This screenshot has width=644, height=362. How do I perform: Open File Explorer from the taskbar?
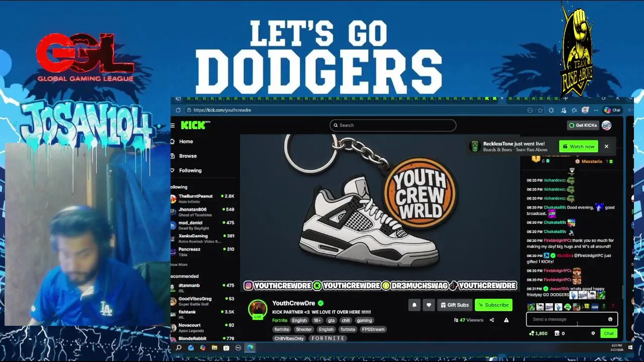click(214, 347)
